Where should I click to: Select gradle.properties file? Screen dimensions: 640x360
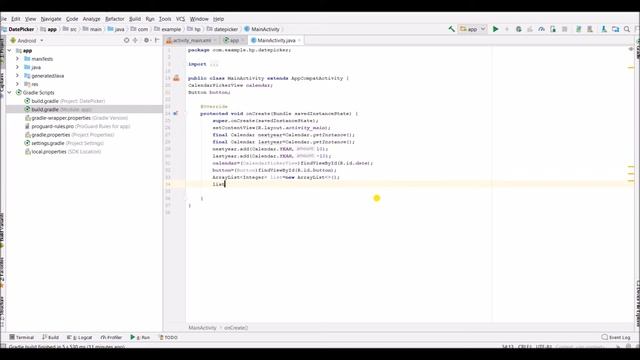tap(69, 135)
